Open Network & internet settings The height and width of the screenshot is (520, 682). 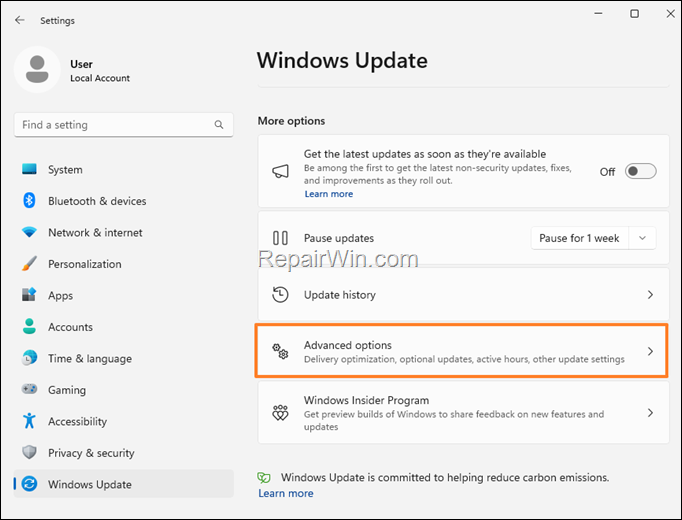[x=124, y=232]
